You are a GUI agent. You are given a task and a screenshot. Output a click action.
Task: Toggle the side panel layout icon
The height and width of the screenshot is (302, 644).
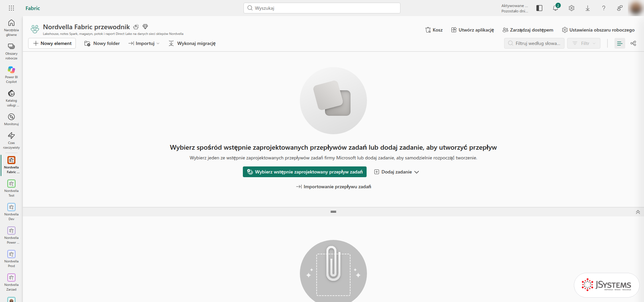(x=539, y=8)
